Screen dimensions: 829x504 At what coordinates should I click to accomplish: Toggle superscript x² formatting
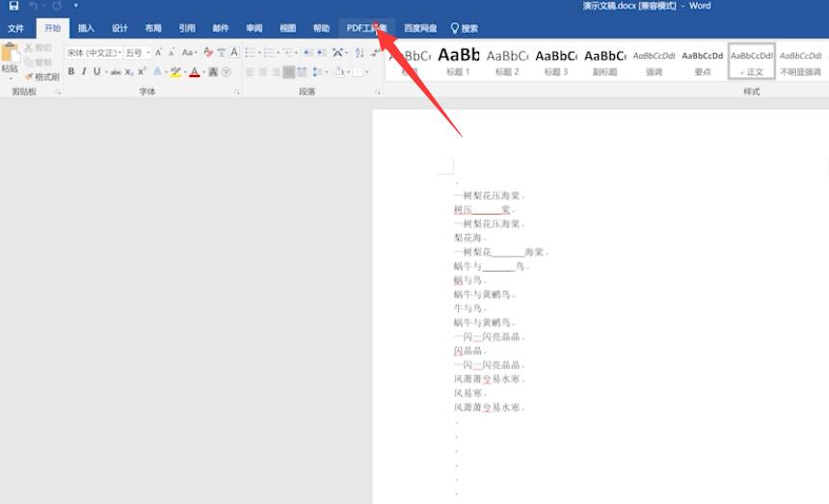coord(142,71)
